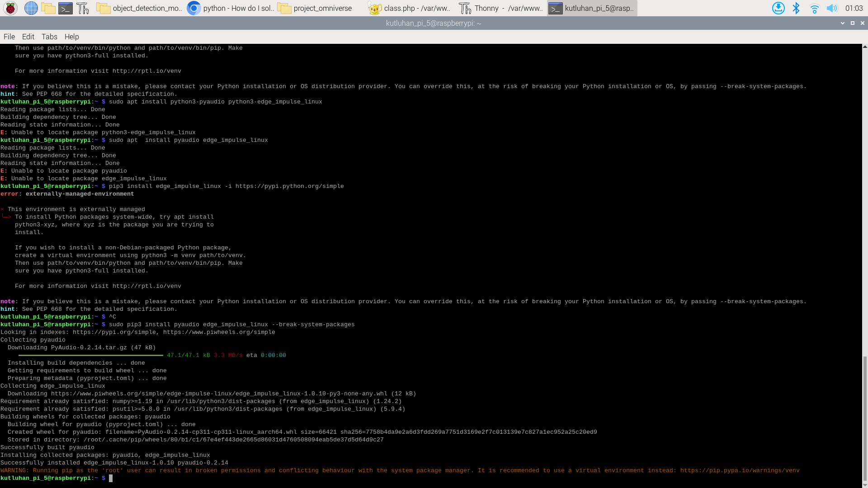Open the Raspberry Pi main menu

pos(10,8)
